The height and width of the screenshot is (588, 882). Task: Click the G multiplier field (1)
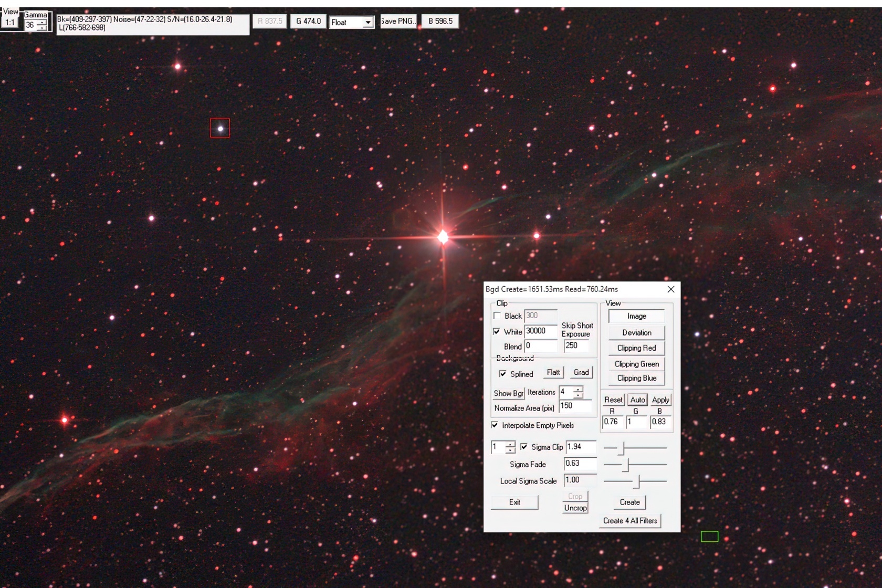tap(636, 422)
